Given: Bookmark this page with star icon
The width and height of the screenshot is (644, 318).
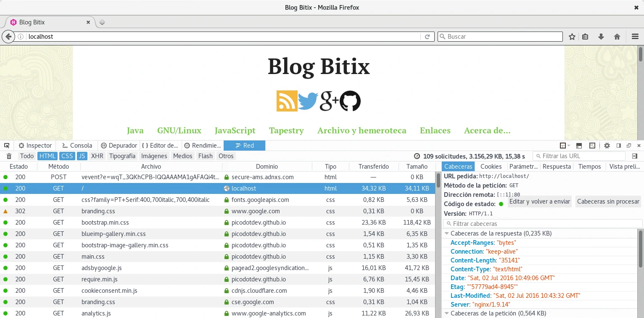Looking at the screenshot, I should pos(572,37).
